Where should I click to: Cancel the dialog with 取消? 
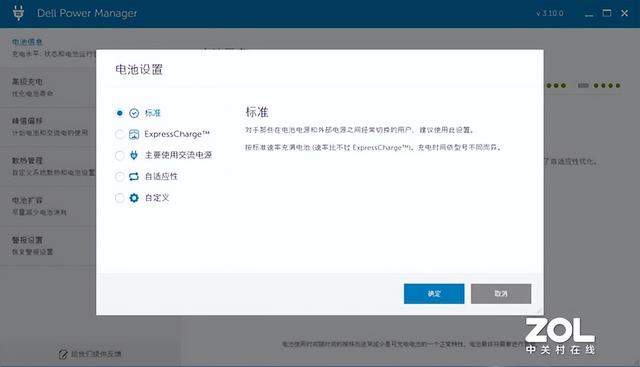501,294
